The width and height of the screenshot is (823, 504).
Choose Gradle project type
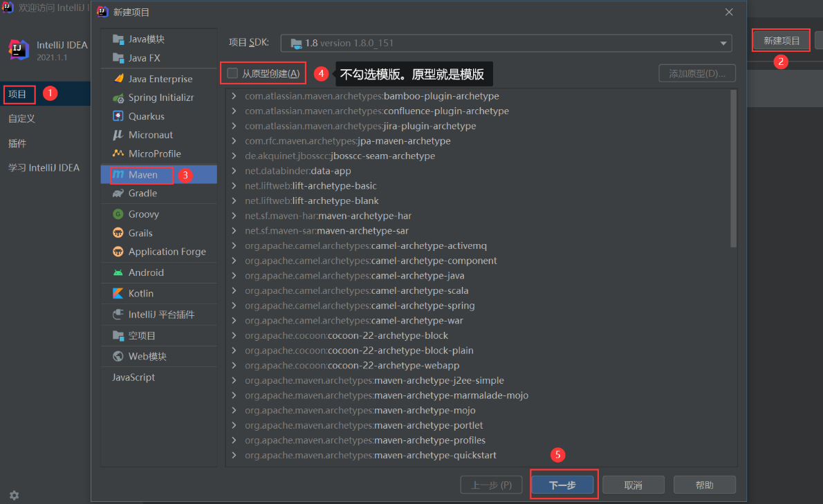[x=158, y=193]
